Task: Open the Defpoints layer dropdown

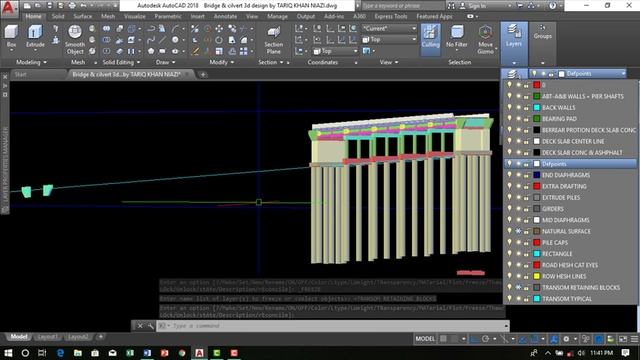Action: [578, 73]
